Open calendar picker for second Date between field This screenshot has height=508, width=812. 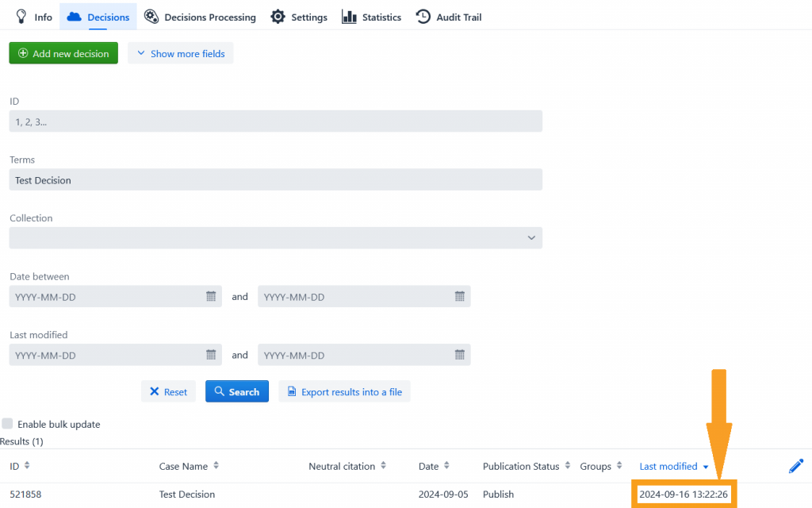pos(459,296)
